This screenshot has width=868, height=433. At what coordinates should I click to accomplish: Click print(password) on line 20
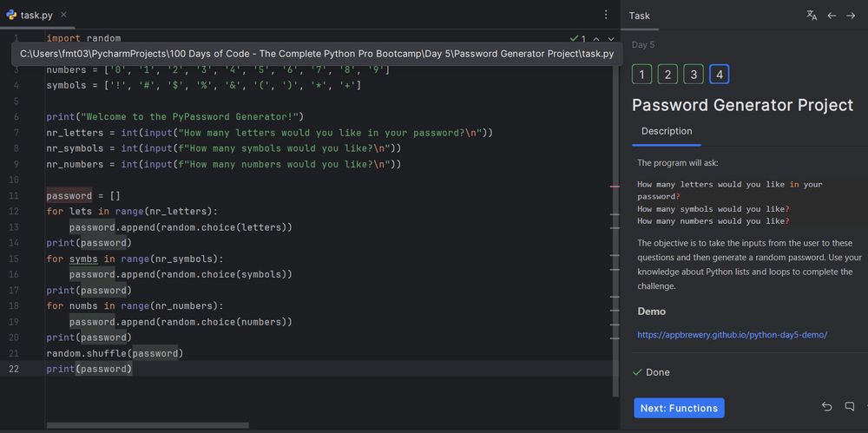pyautogui.click(x=89, y=338)
